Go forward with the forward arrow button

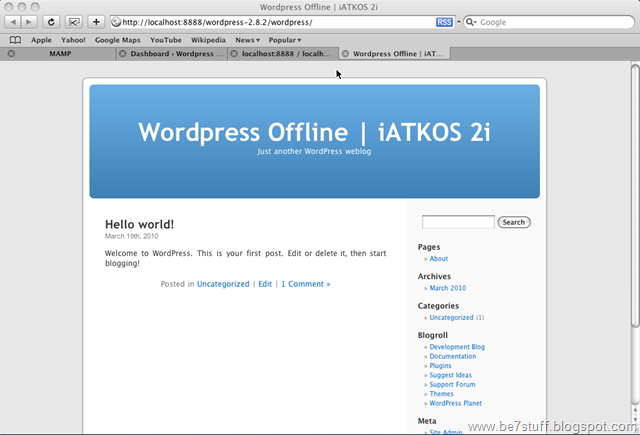click(x=29, y=22)
